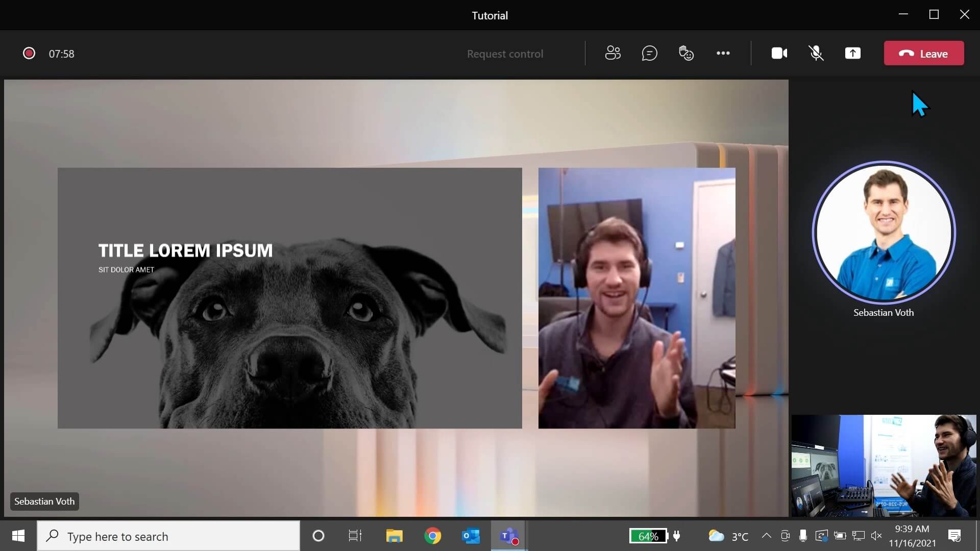This screenshot has width=980, height=551.
Task: Open Outlook from the taskbar
Action: tap(471, 536)
